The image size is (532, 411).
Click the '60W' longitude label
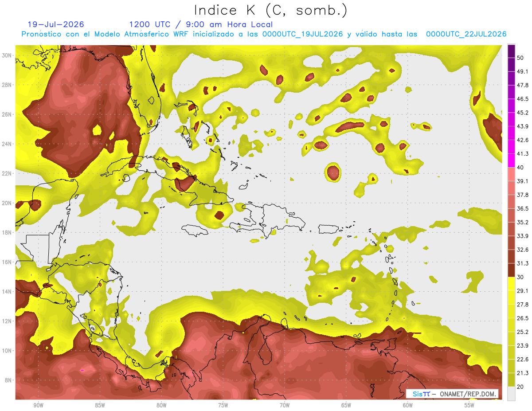(408, 405)
